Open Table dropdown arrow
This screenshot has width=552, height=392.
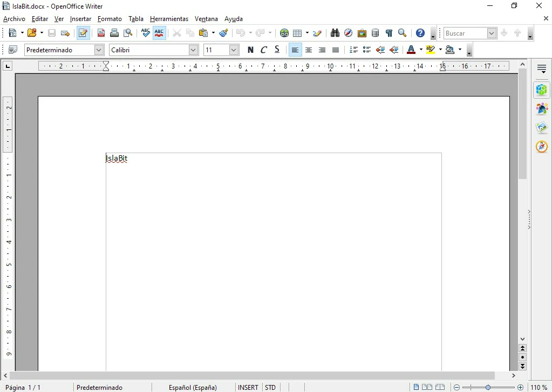click(308, 33)
